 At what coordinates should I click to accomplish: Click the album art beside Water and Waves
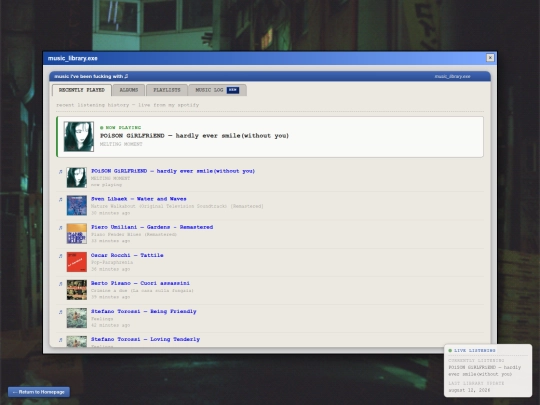click(77, 206)
